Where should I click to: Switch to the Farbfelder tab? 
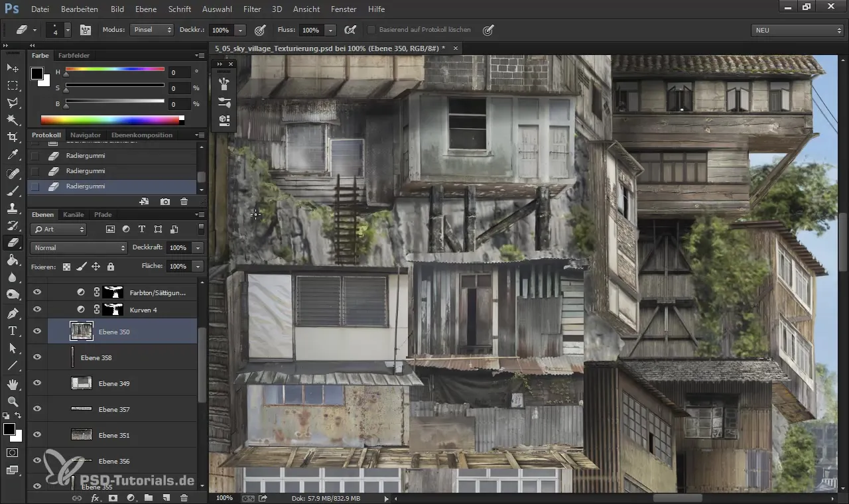(x=74, y=55)
